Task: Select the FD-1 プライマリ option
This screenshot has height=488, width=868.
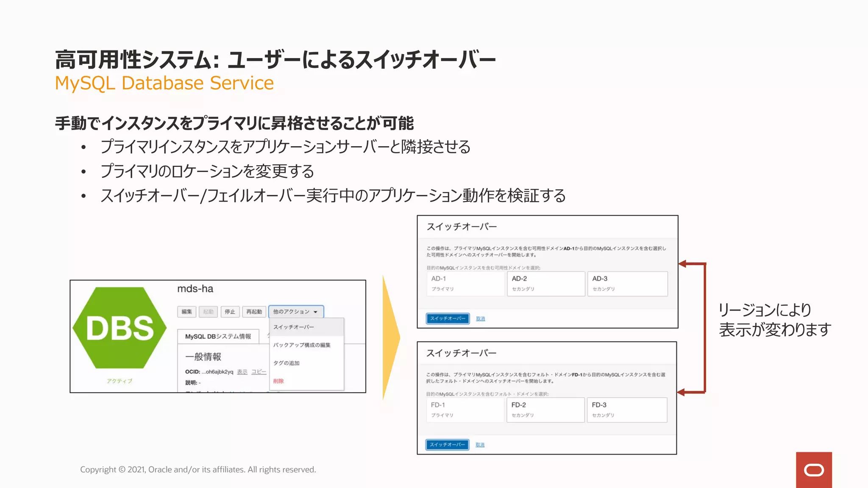Action: (465, 410)
